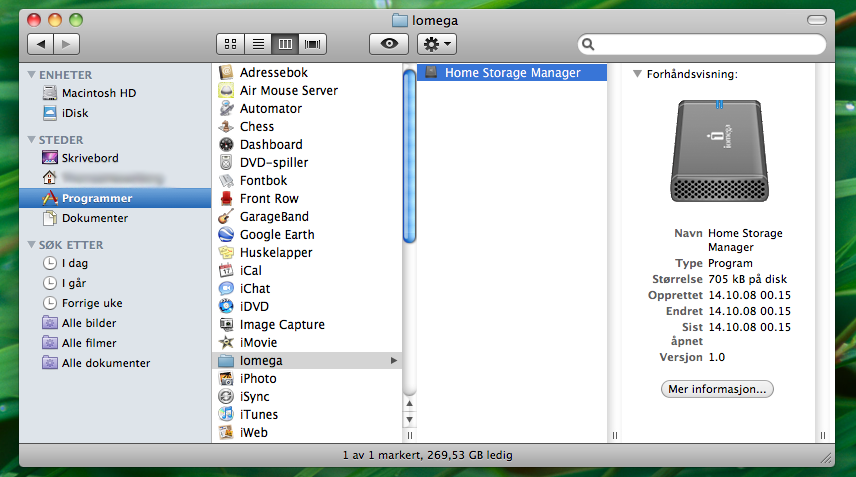Screen dimensions: 856x477
Task: Select the DVD-spiller icon
Action: coord(226,162)
